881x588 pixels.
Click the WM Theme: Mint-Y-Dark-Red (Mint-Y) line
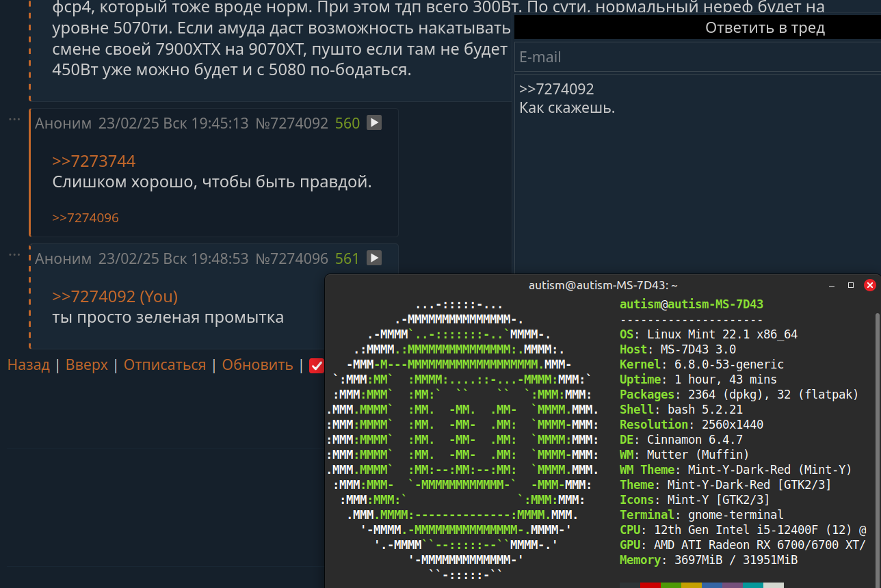click(x=736, y=470)
